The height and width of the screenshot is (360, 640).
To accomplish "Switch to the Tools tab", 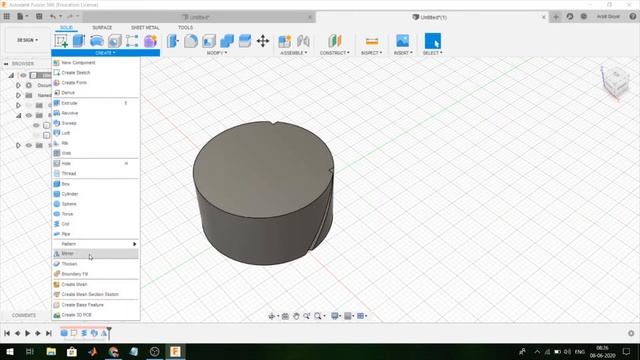I will pyautogui.click(x=185, y=27).
